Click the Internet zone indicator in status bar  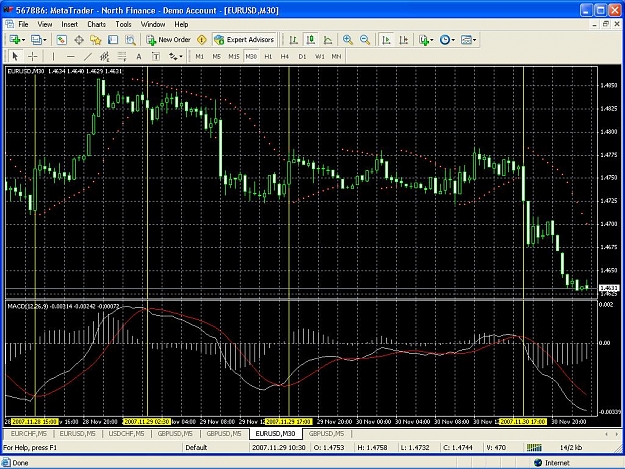click(552, 463)
